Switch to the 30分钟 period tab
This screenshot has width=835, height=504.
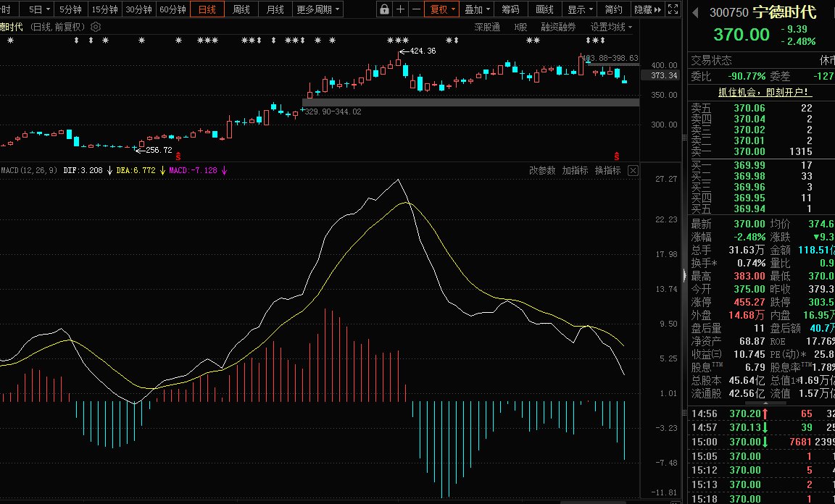[138, 9]
